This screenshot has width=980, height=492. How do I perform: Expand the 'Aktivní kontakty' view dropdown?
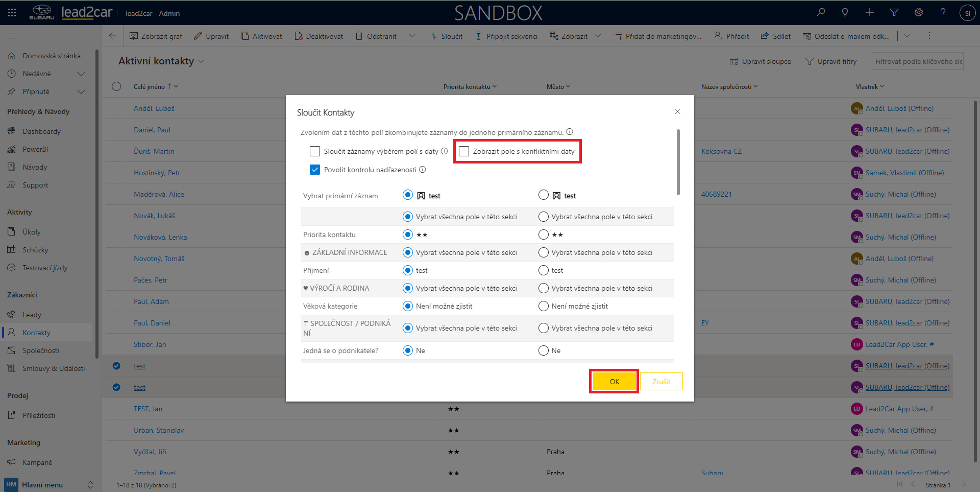pos(201,61)
